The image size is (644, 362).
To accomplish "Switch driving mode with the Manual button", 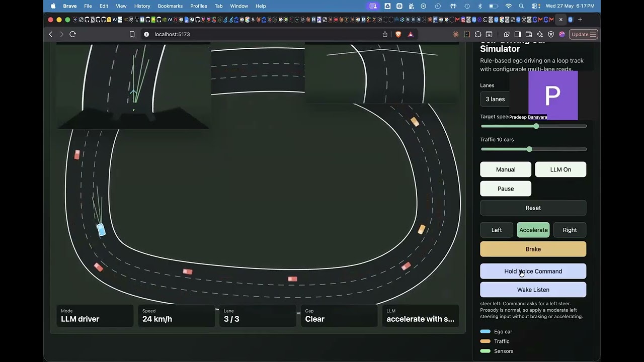I will 506,169.
